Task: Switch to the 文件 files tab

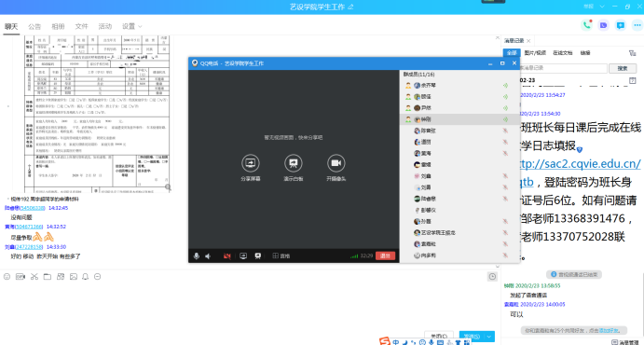Action: click(x=81, y=26)
